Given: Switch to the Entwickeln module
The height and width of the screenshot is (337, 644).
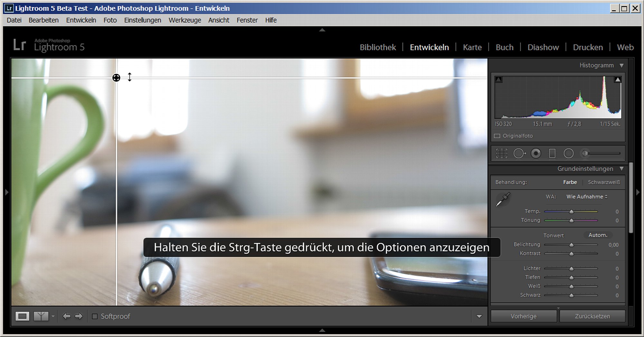Looking at the screenshot, I should pos(429,47).
